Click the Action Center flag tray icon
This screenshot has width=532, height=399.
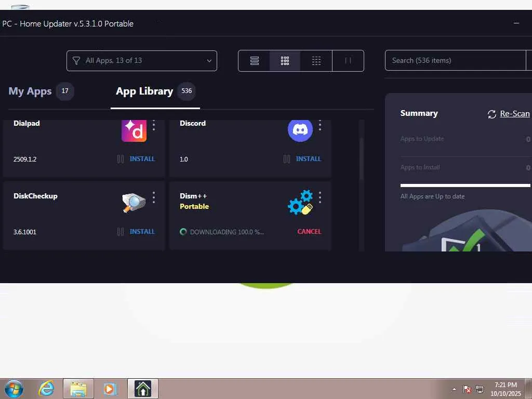click(x=467, y=390)
